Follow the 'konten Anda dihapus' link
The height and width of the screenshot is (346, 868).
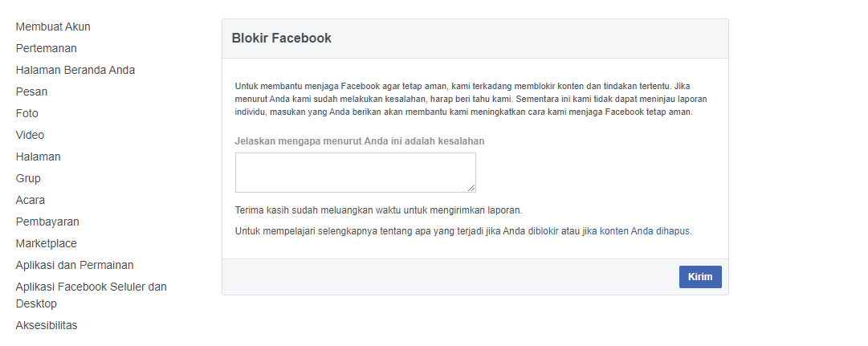pyautogui.click(x=646, y=231)
